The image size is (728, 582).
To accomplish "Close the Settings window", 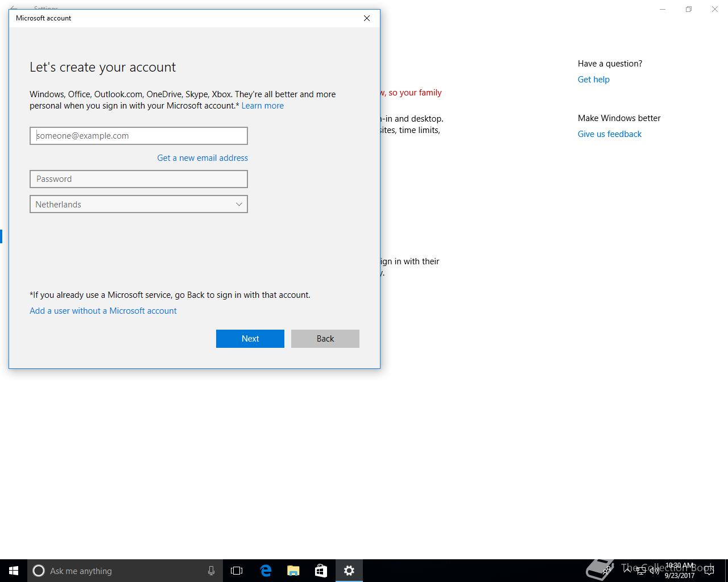I will pyautogui.click(x=715, y=9).
